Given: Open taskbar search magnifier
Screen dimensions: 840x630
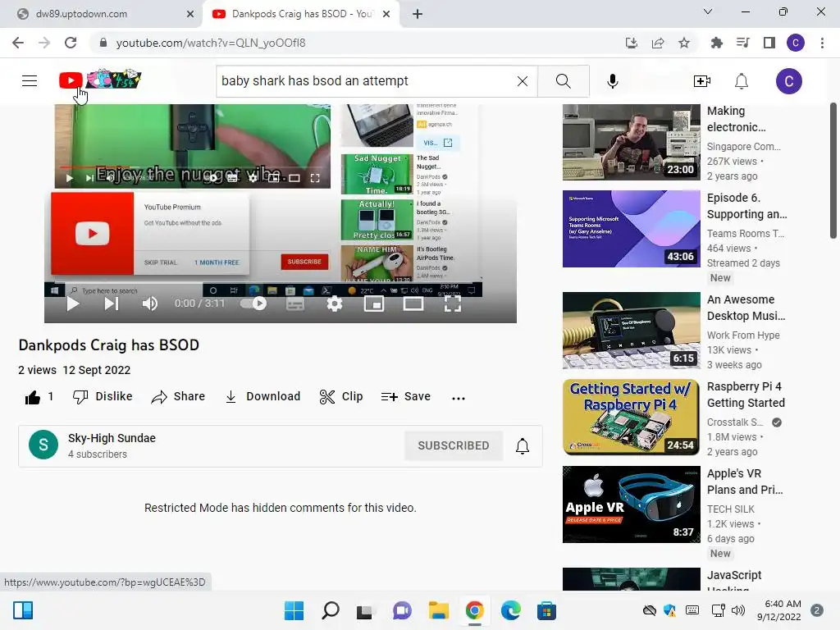Looking at the screenshot, I should [330, 610].
